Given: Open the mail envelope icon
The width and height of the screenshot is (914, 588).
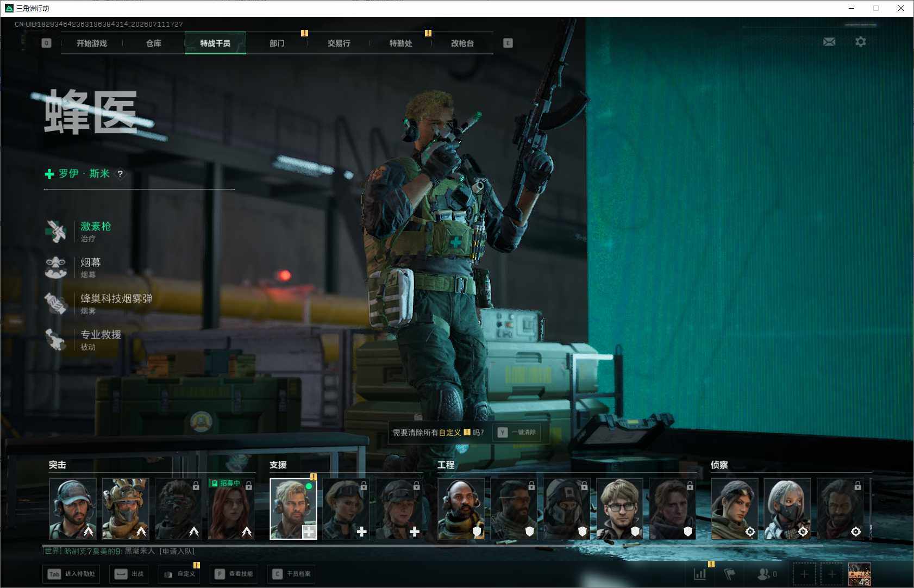Looking at the screenshot, I should 829,42.
